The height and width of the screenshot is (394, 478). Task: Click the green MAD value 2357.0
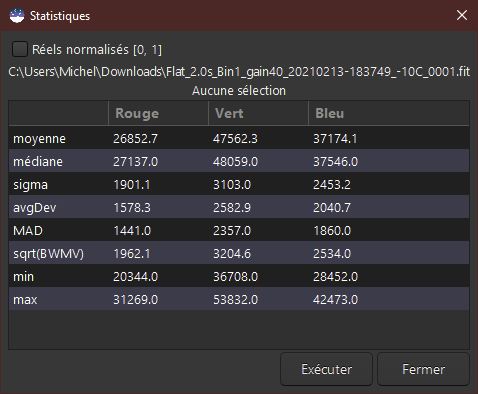[x=232, y=231]
